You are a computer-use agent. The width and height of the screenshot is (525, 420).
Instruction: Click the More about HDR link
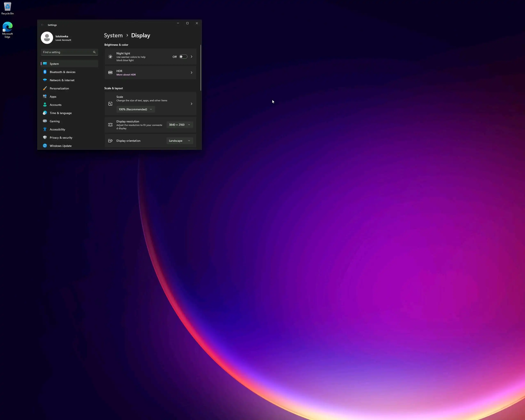pyautogui.click(x=126, y=75)
